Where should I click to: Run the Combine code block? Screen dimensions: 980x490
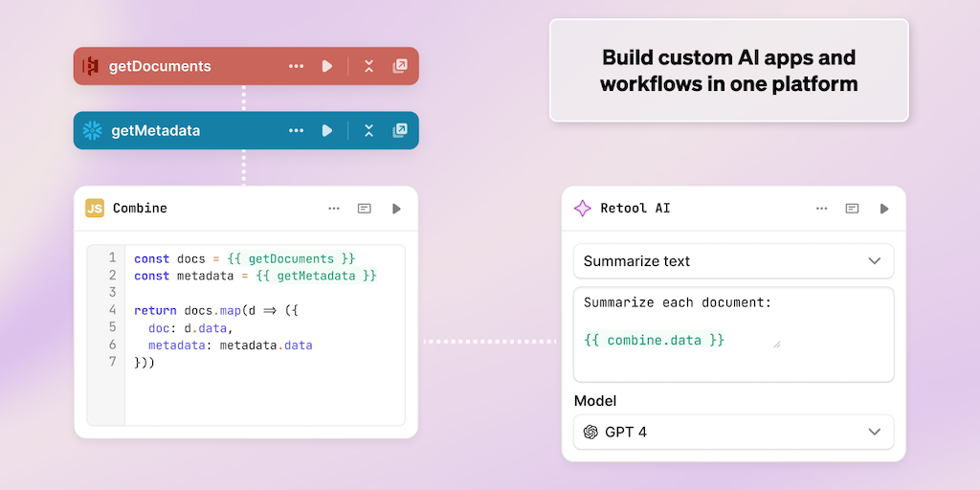point(396,208)
